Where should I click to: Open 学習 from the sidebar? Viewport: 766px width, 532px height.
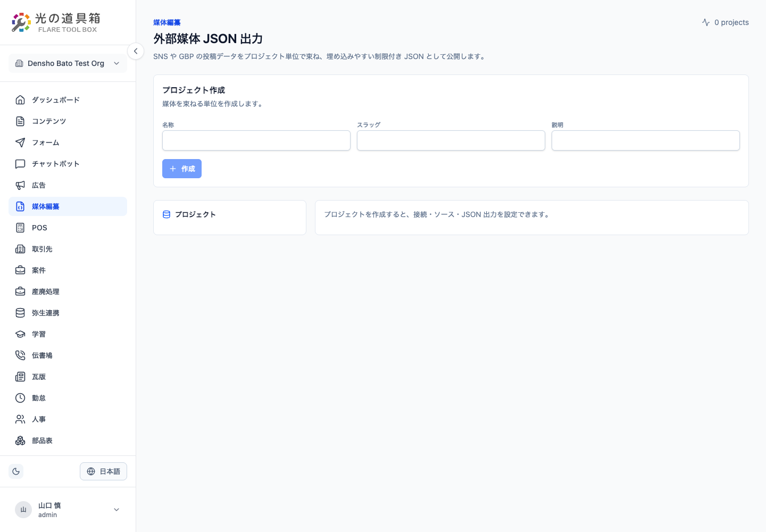pyautogui.click(x=68, y=334)
